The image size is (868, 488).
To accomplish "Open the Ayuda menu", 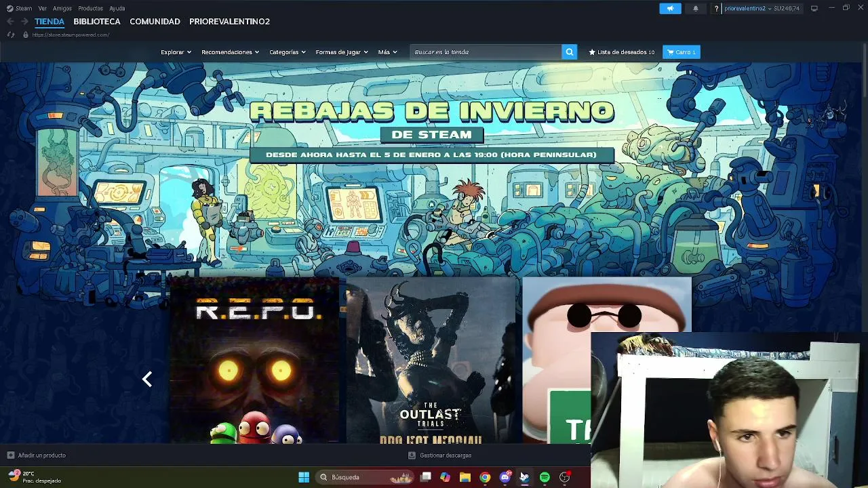I will [x=117, y=8].
